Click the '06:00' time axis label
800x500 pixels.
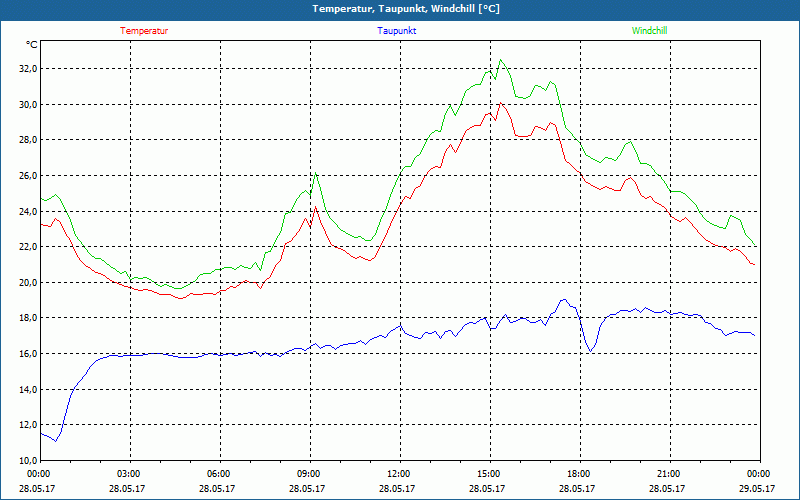click(220, 474)
